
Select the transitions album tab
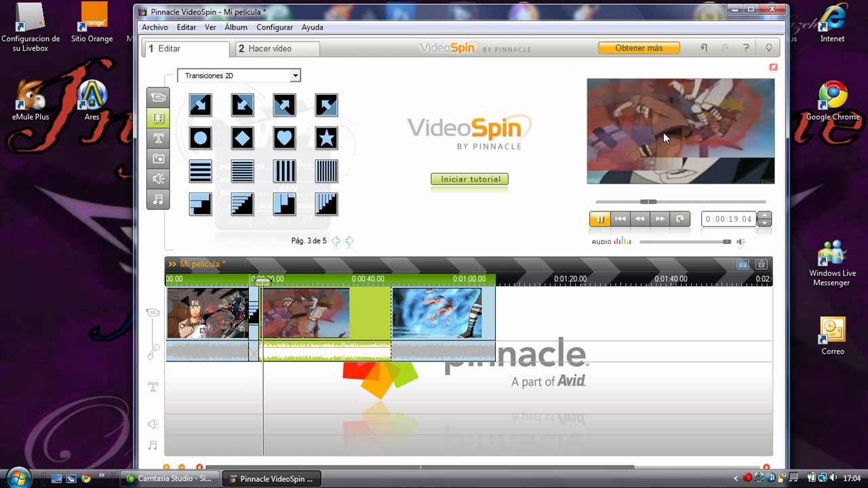[158, 118]
